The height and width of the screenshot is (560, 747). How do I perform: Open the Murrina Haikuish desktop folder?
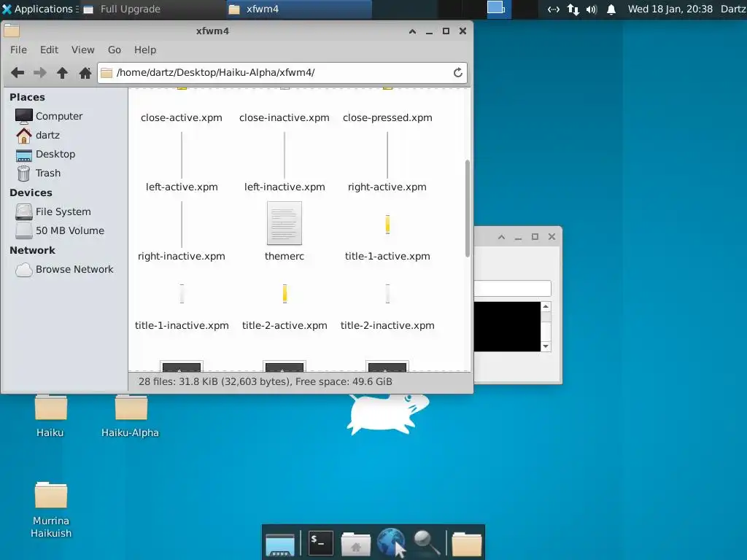click(x=51, y=510)
